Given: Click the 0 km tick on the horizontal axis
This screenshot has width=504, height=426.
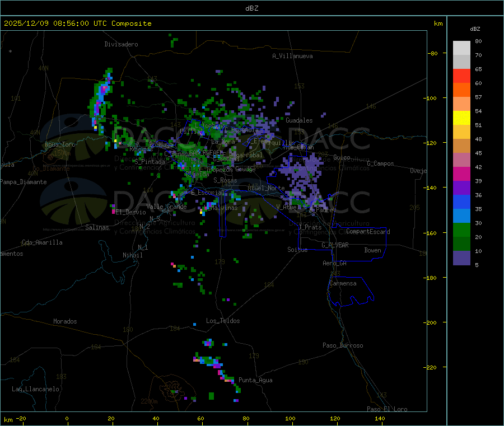Looking at the screenshot, I should 67,419.
